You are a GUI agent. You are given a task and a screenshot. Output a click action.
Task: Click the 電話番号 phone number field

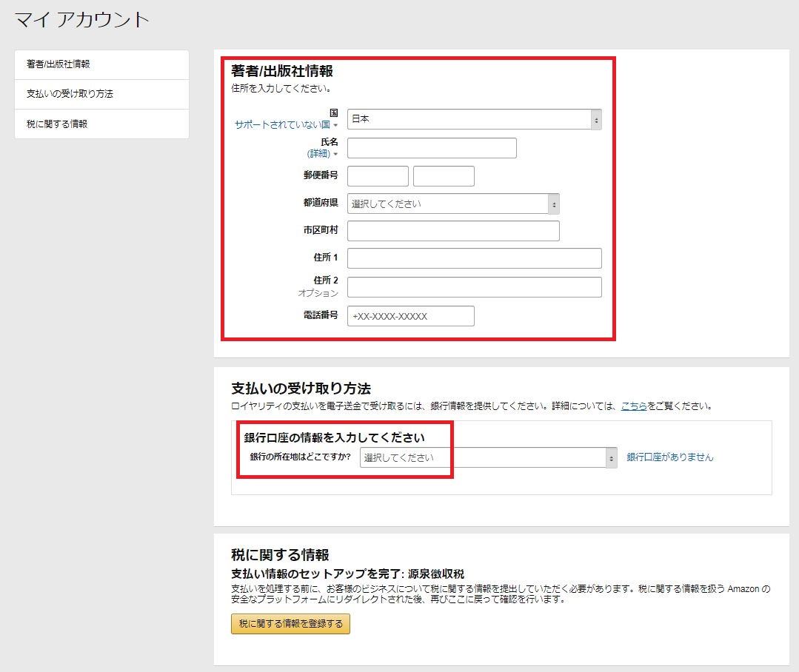[411, 316]
